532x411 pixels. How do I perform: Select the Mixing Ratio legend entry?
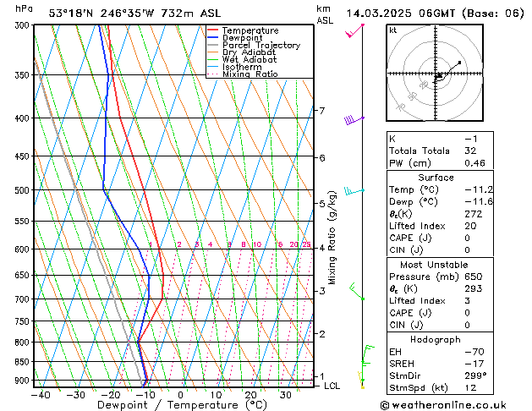250,74
